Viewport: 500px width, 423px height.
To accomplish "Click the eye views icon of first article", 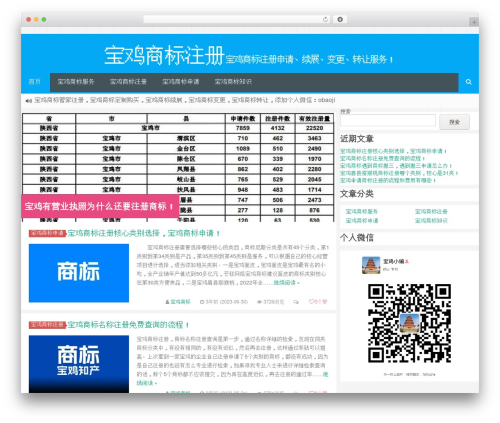I will click(259, 302).
